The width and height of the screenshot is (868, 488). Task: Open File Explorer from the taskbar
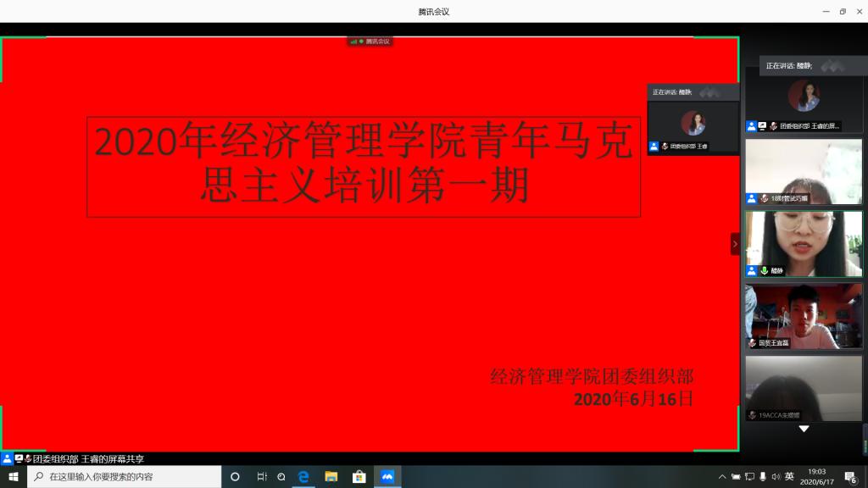331,476
